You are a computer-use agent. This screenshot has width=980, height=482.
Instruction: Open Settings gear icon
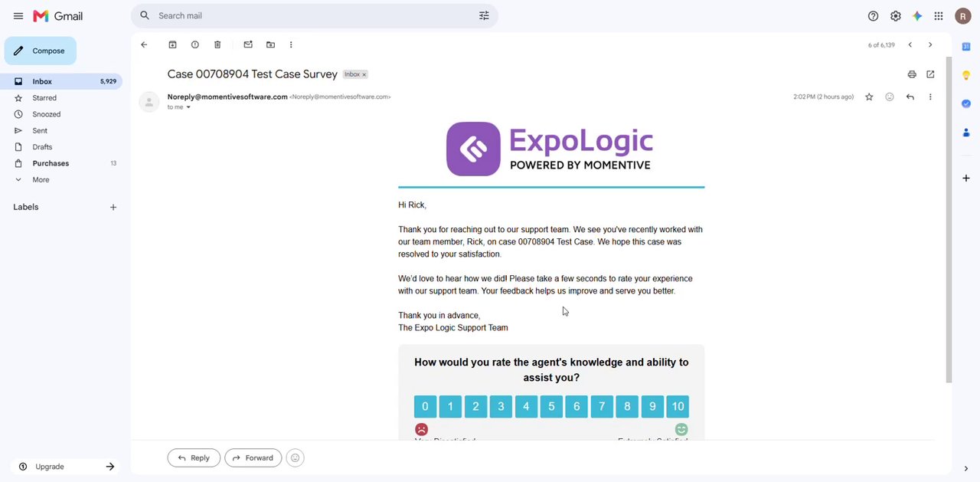coord(895,16)
